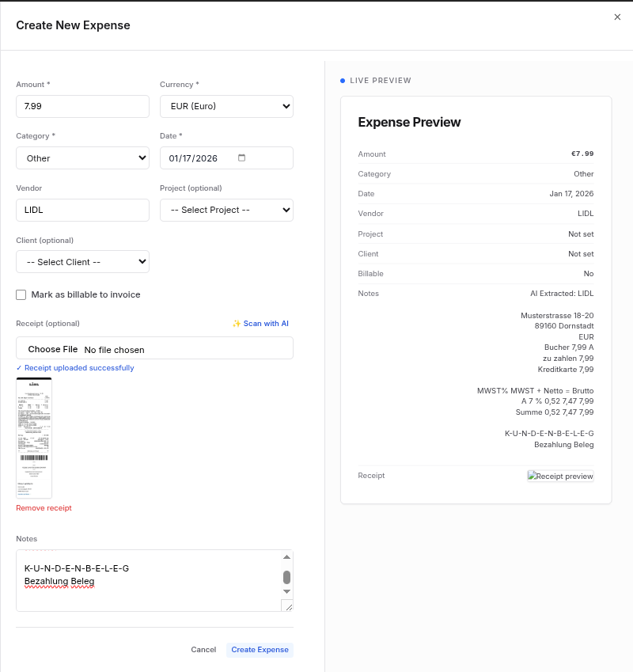Open the Category dropdown set to Other
Viewport: 633px width, 672px height.
[82, 158]
